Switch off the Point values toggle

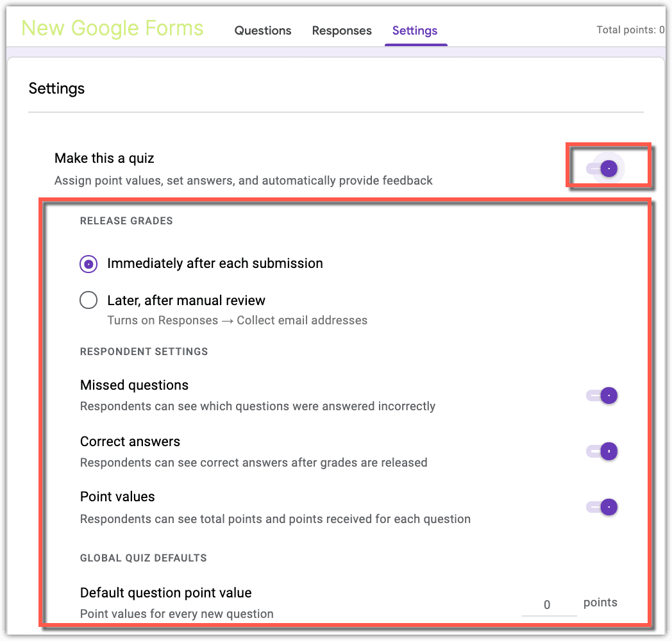[602, 507]
